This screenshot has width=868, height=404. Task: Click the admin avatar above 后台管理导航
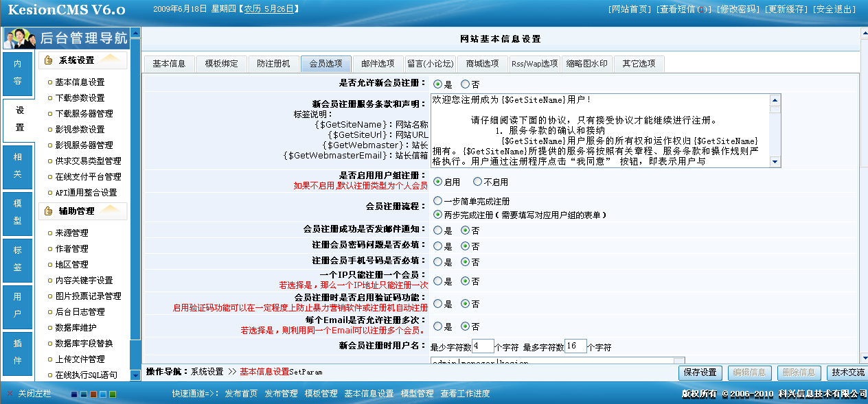tap(19, 39)
